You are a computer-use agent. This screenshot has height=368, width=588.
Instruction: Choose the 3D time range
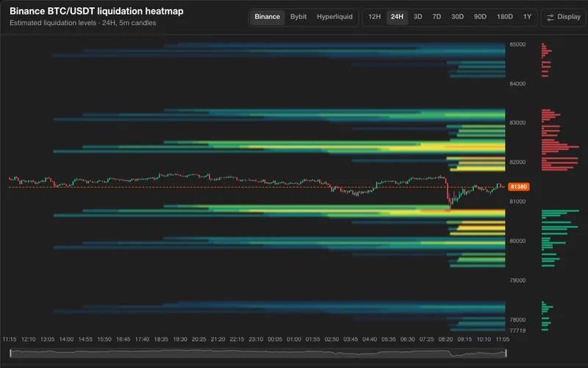pos(417,17)
